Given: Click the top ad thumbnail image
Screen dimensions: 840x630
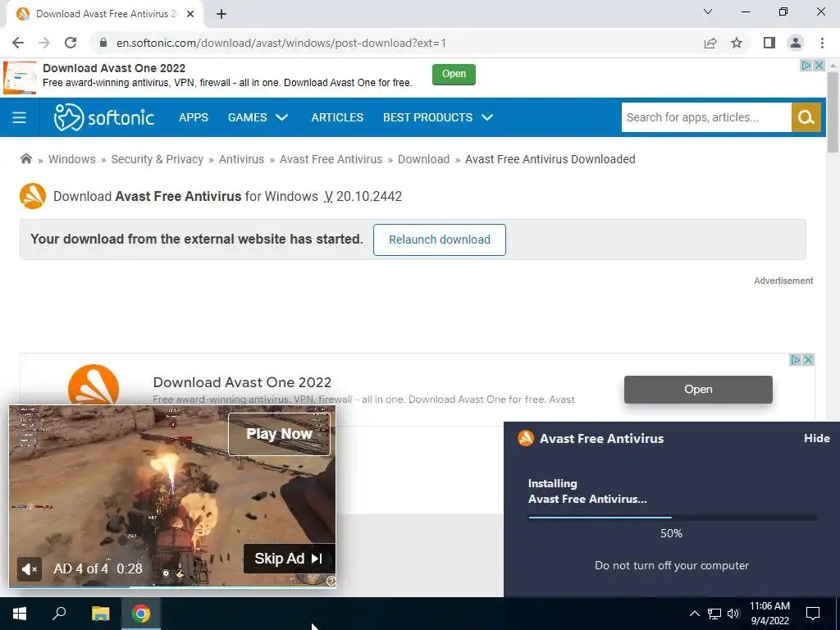Looking at the screenshot, I should (20, 78).
